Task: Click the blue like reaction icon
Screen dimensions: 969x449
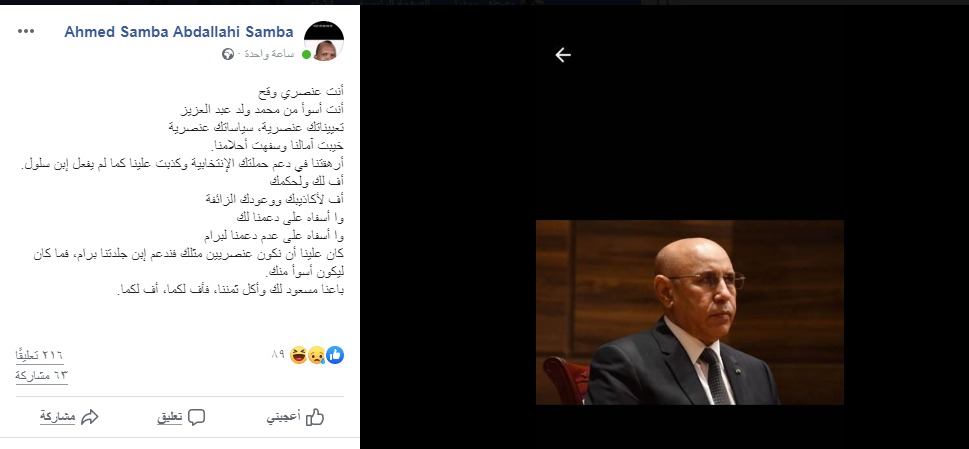Action: click(335, 355)
